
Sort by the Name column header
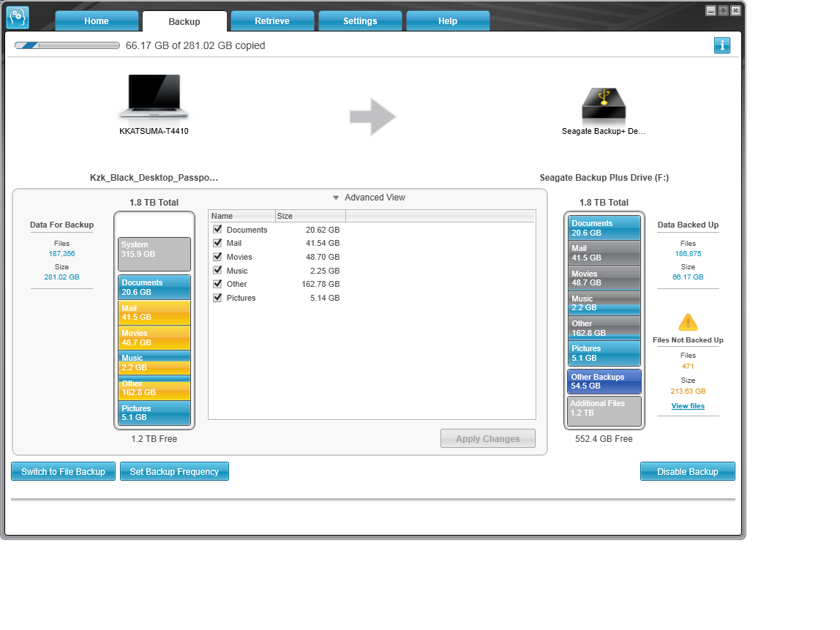pos(241,216)
